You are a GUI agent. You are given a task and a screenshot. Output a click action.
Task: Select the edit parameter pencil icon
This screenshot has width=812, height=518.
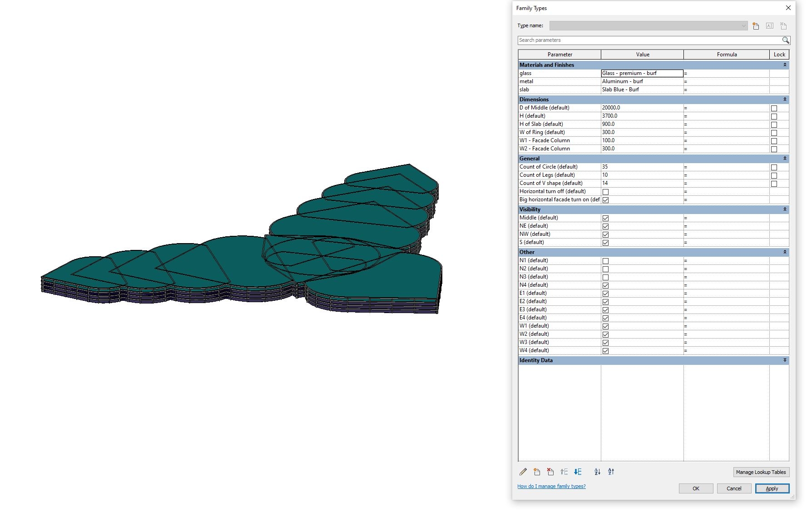(523, 472)
